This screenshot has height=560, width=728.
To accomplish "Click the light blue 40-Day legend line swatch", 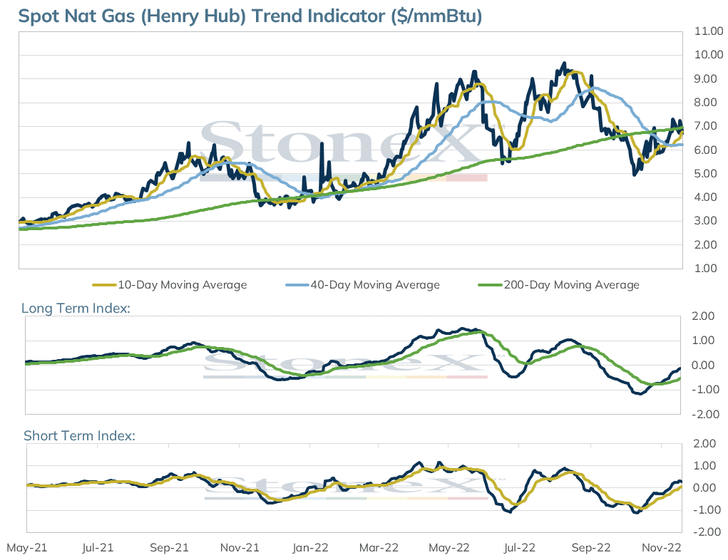I will [x=297, y=285].
